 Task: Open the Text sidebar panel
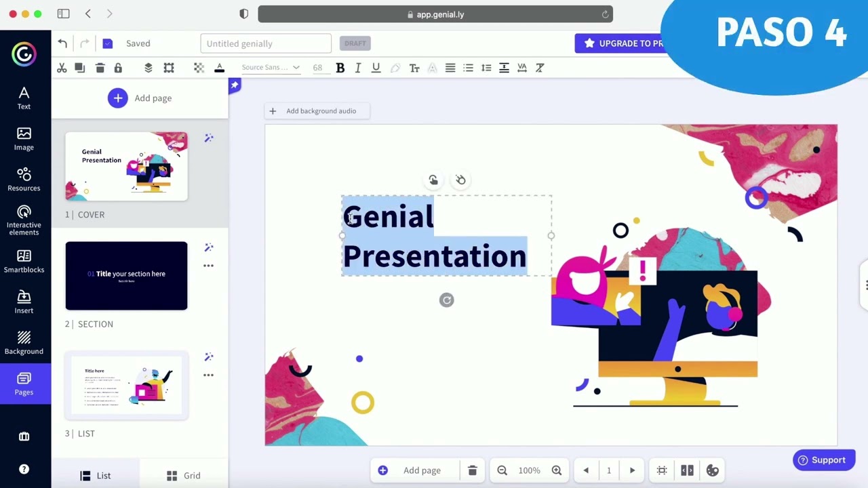point(24,98)
